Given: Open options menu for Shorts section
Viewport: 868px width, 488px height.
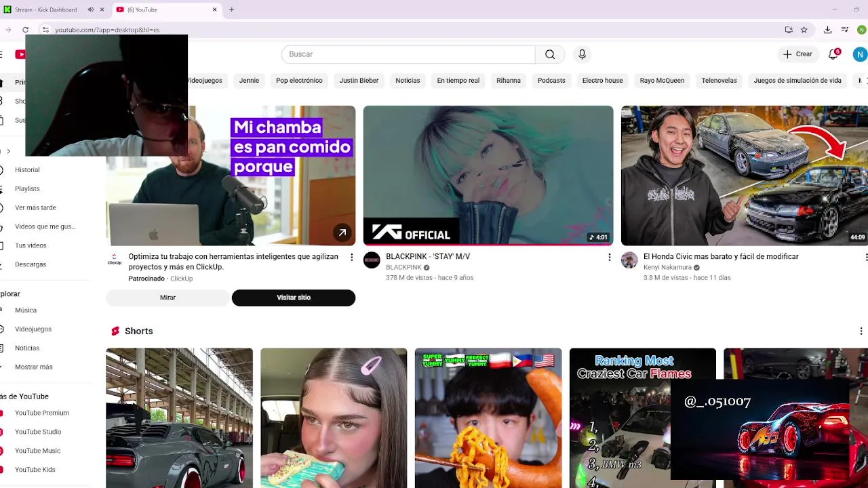Looking at the screenshot, I should (861, 331).
